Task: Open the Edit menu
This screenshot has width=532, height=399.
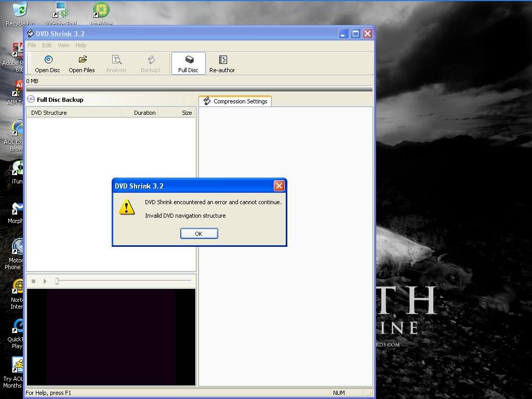Action: (x=47, y=45)
